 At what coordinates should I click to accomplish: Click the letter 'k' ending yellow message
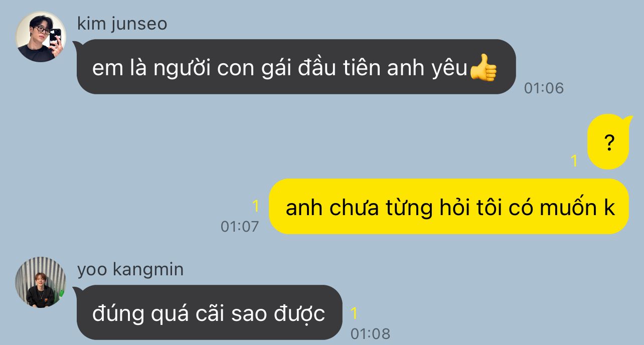tap(609, 208)
